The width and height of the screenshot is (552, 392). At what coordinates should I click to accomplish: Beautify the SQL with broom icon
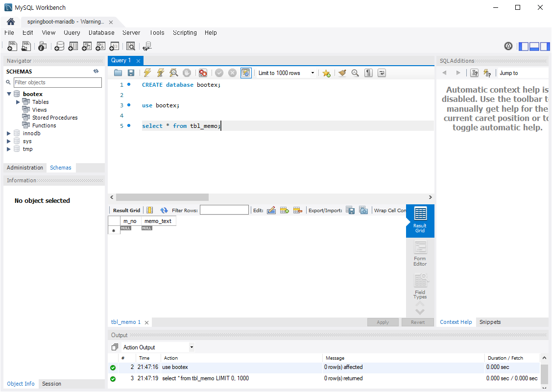pyautogui.click(x=342, y=73)
